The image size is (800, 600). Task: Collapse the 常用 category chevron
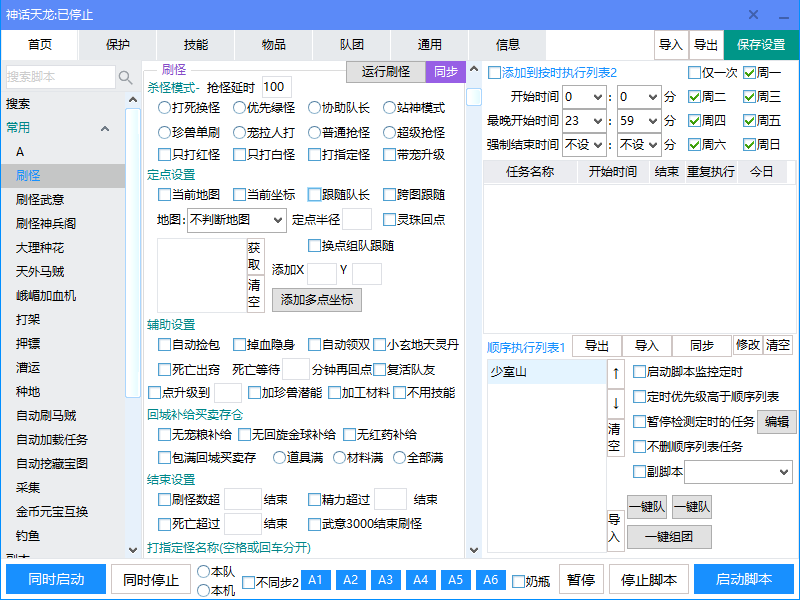pos(105,128)
